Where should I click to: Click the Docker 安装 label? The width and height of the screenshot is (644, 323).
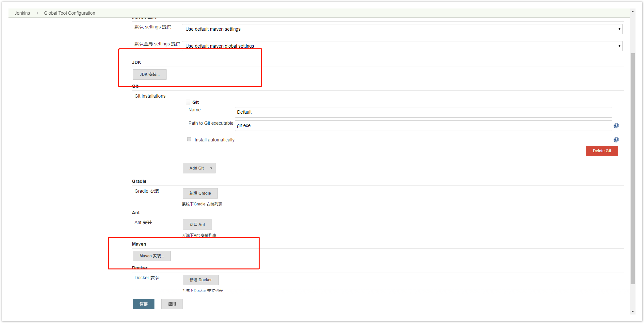(147, 278)
